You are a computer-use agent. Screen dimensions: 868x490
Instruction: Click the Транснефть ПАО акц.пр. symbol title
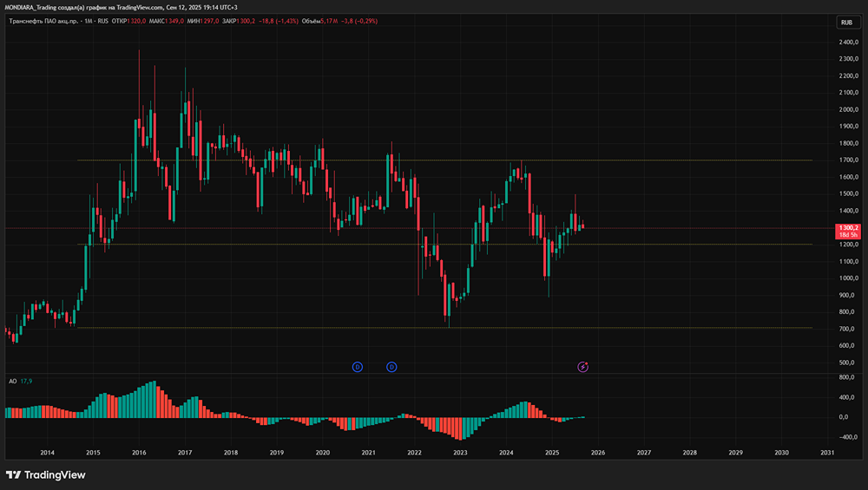[x=43, y=21]
